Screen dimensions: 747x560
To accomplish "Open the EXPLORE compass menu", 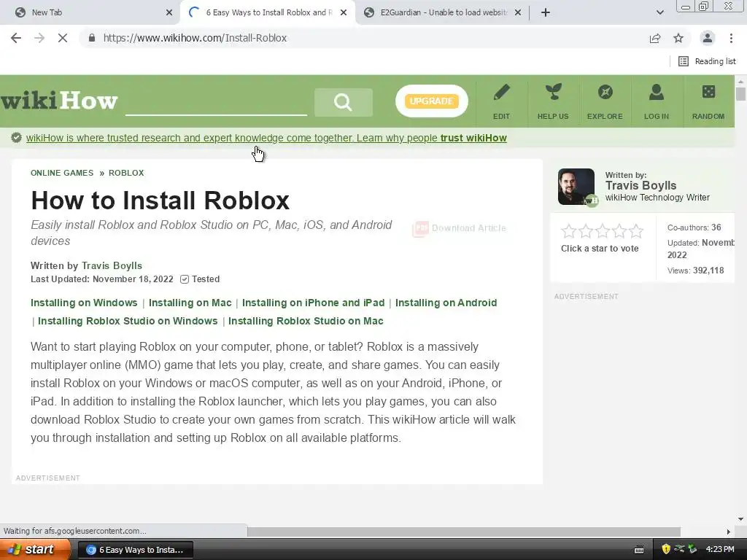I will (605, 102).
